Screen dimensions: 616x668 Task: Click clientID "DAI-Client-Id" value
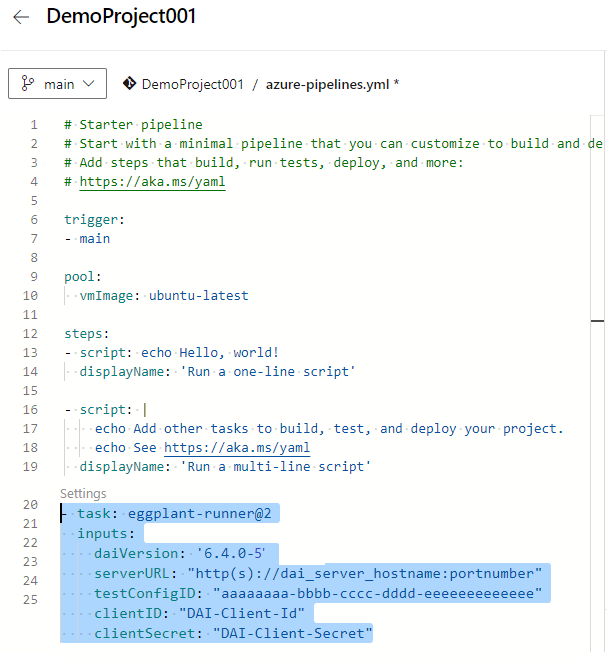pos(242,613)
